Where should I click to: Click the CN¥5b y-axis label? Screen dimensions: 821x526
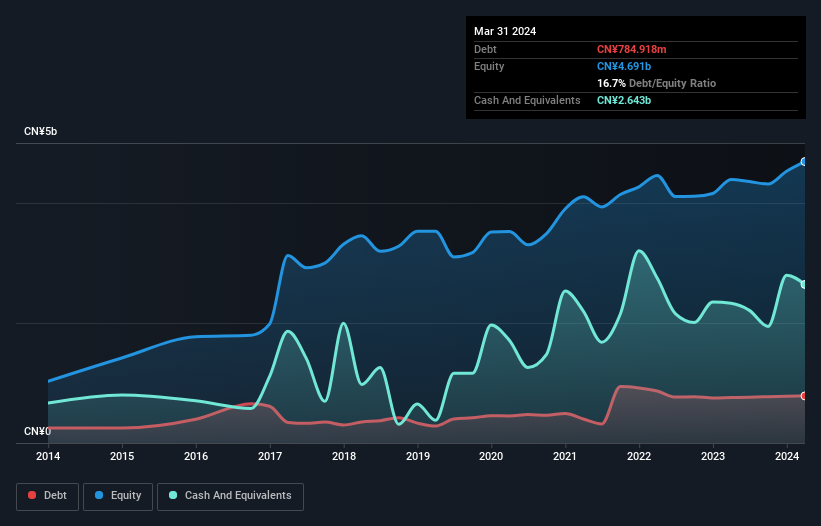tap(40, 131)
